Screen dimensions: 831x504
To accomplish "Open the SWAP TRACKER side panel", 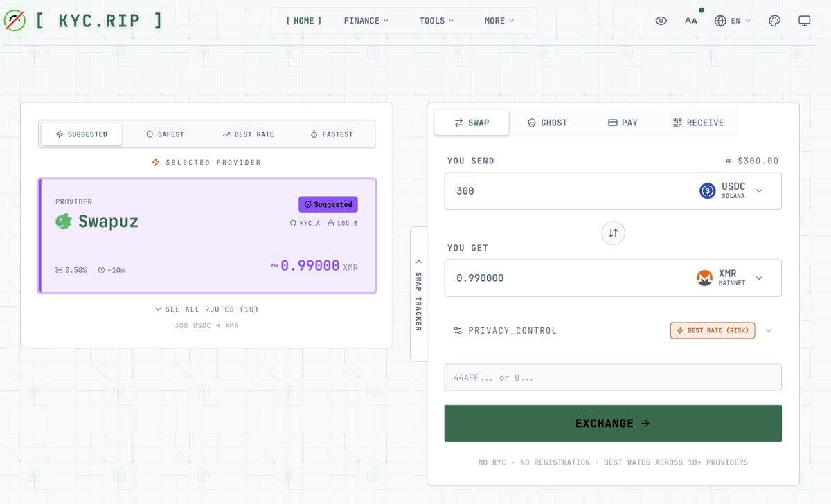I will (x=418, y=294).
